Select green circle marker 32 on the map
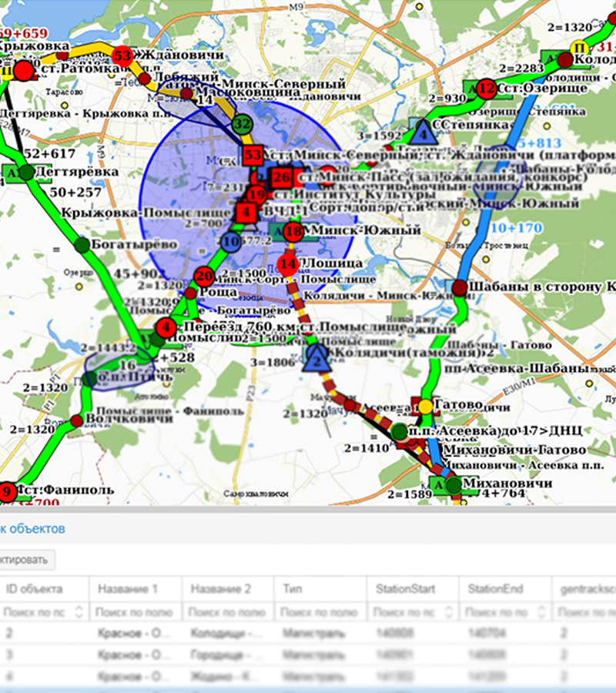 (243, 123)
